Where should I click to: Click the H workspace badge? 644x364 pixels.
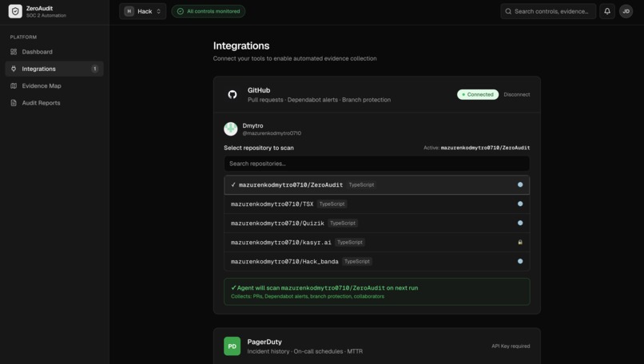[x=129, y=11]
